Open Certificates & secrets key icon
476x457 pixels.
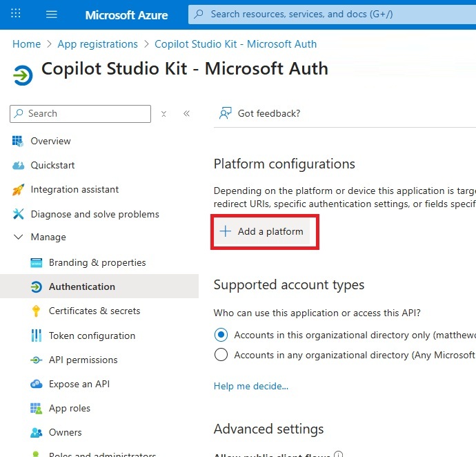[37, 311]
